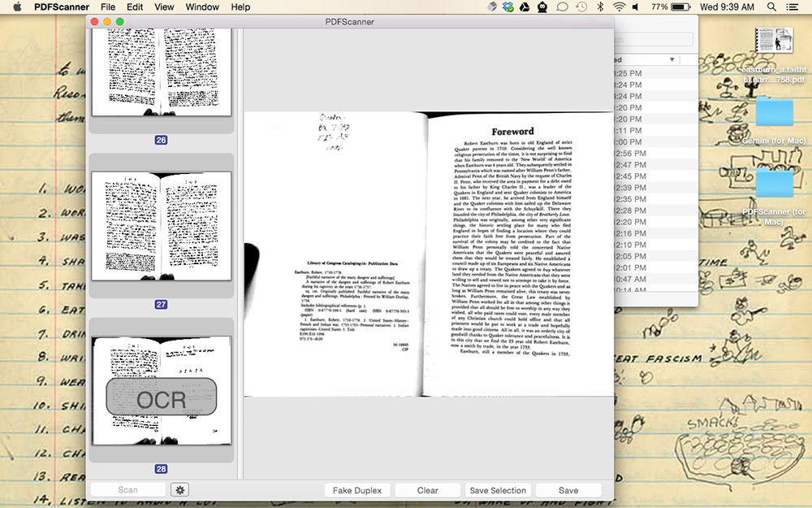Click the Fake Duplex button
This screenshot has height=508, width=812.
tap(358, 490)
